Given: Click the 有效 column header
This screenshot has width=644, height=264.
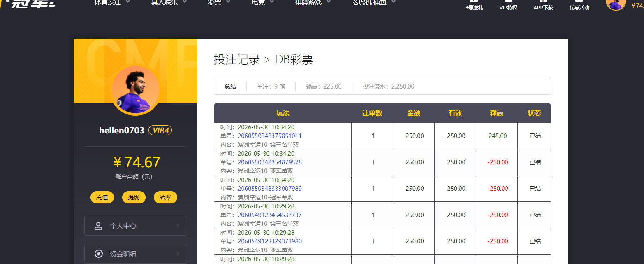Looking at the screenshot, I should 455,113.
